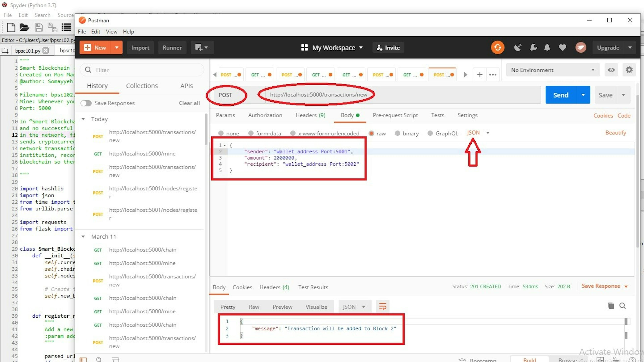The width and height of the screenshot is (644, 362).
Task: Click the save icon in Spyder toolbar
Action: 39,27
